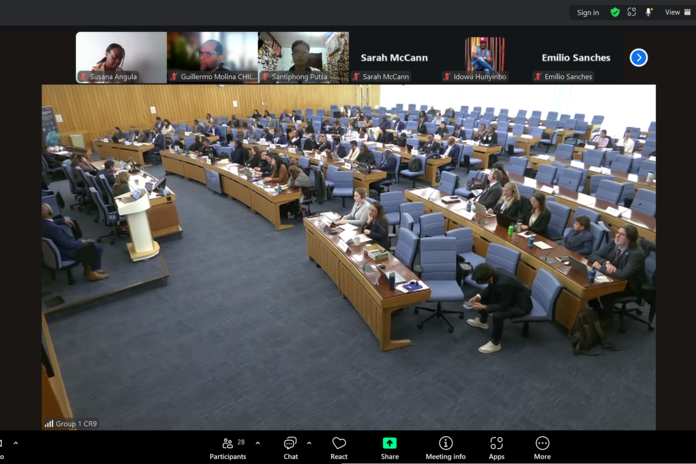Toggle the microphone indicator in top bar

pos(649,12)
